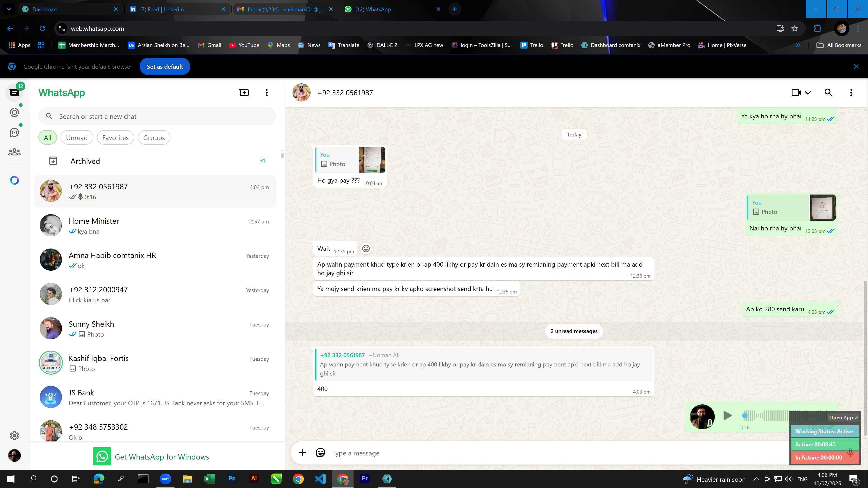This screenshot has height=488, width=868.
Task: Open the Channels icon in sidebar
Action: coord(14,132)
